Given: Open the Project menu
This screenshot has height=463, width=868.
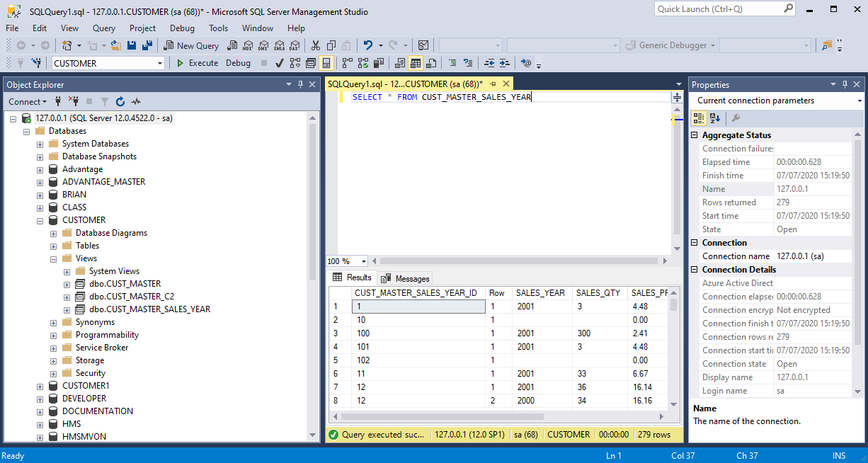Looking at the screenshot, I should pos(142,28).
